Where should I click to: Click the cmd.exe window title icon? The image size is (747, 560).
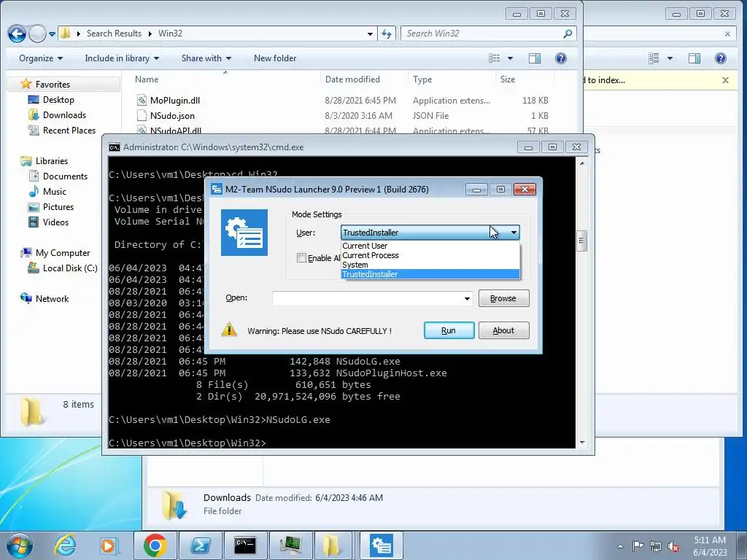[x=115, y=147]
